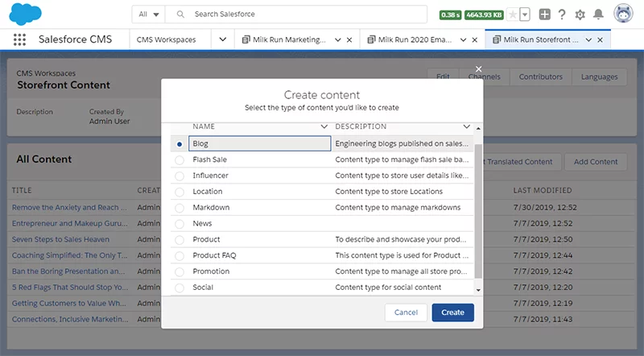This screenshot has width=644, height=356.
Task: Click the 4643.93 KB memory badge
Action: (485, 14)
